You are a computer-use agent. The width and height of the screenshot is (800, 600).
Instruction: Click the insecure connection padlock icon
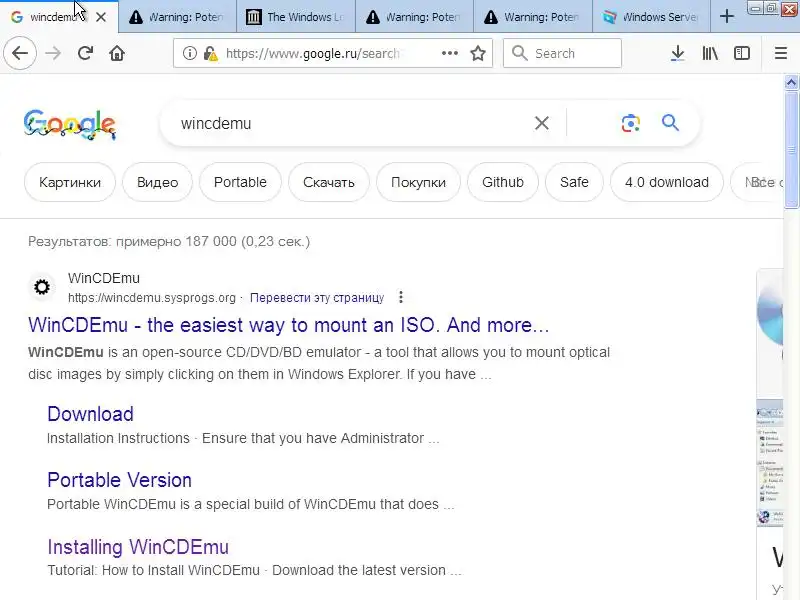point(210,53)
